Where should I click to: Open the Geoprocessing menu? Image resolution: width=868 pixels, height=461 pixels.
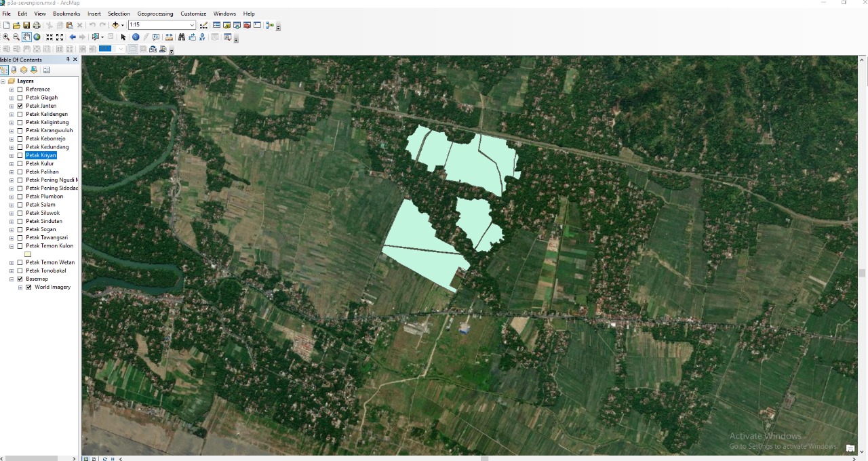(x=155, y=14)
